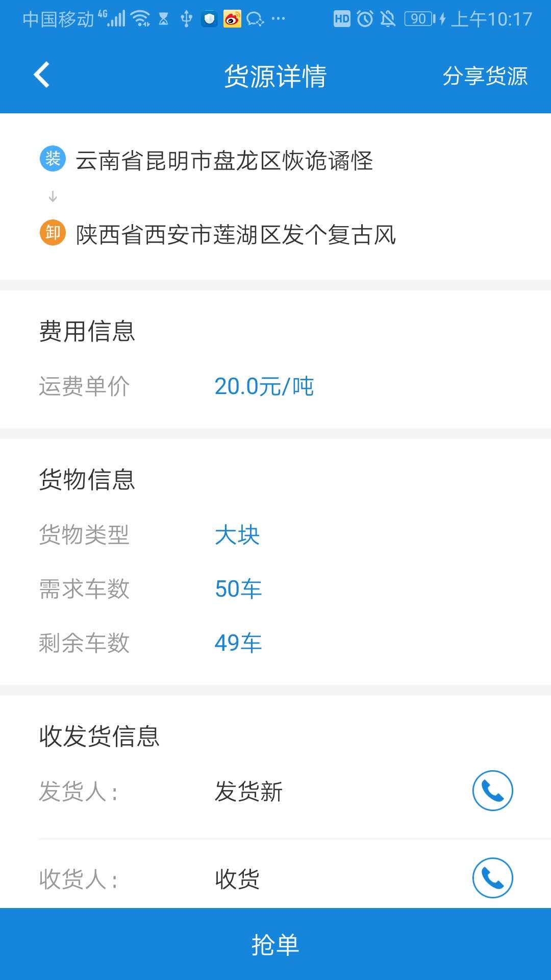Tap the freight price 20.0元/吨

point(264,386)
